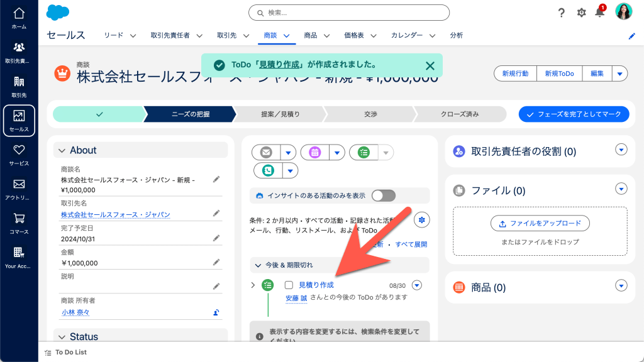The width and height of the screenshot is (644, 362).
Task: Open 取引先責任者の役割 panel dropdown
Action: tap(621, 150)
